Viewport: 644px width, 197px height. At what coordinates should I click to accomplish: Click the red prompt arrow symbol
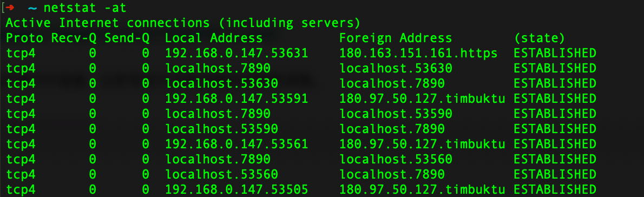point(10,8)
